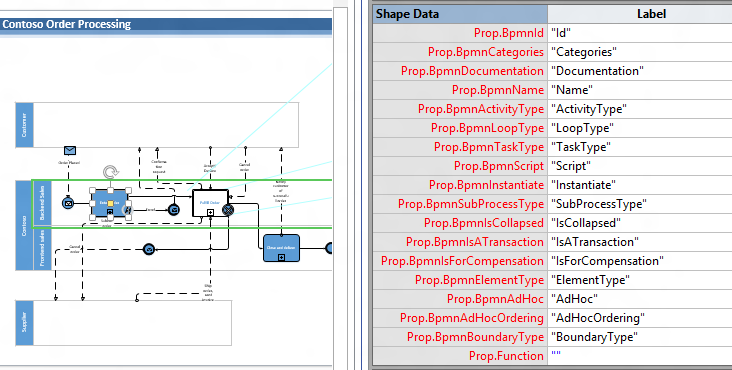
Task: Click the "Name" label cell
Action: point(640,90)
